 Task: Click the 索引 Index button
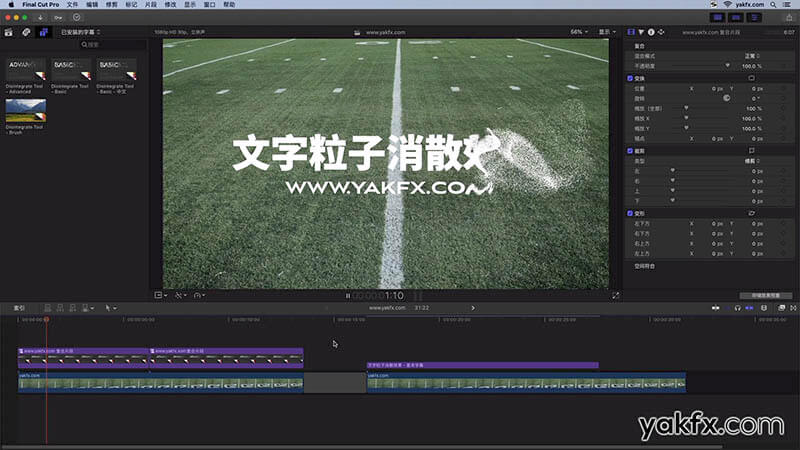(19, 308)
